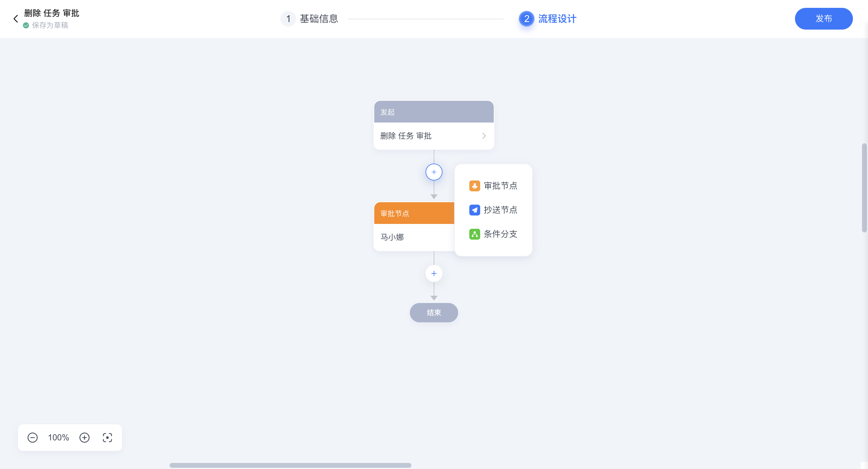868x469 pixels.
Task: Click the zoom out minus icon
Action: pyautogui.click(x=32, y=438)
